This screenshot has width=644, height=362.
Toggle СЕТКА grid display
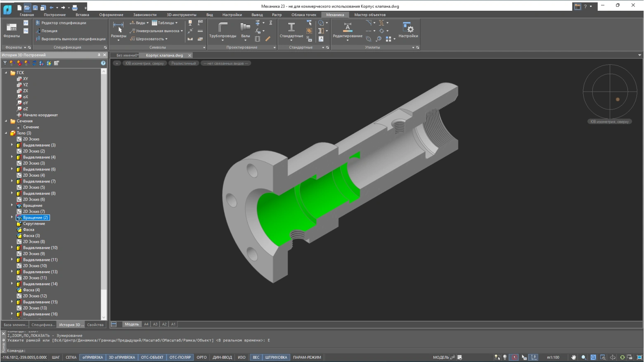click(71, 357)
